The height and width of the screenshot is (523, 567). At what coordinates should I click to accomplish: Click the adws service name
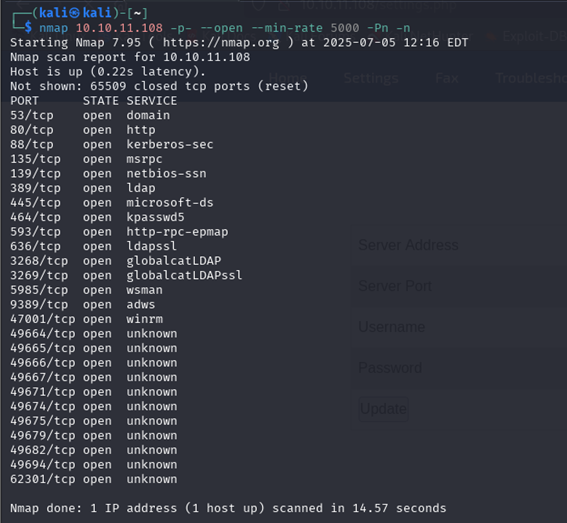click(x=141, y=305)
